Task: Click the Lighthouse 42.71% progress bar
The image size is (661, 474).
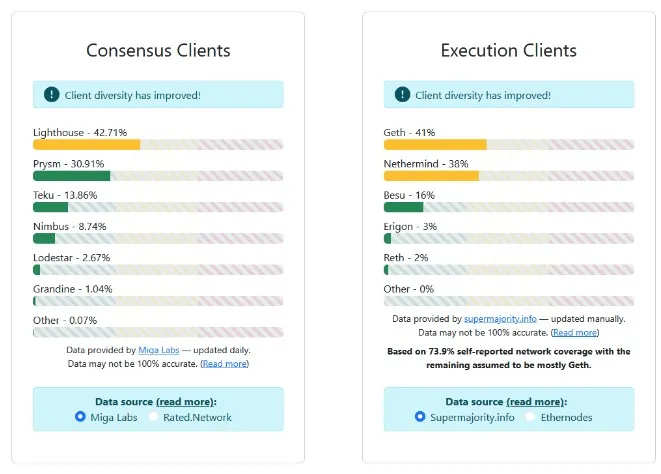Action: click(158, 145)
